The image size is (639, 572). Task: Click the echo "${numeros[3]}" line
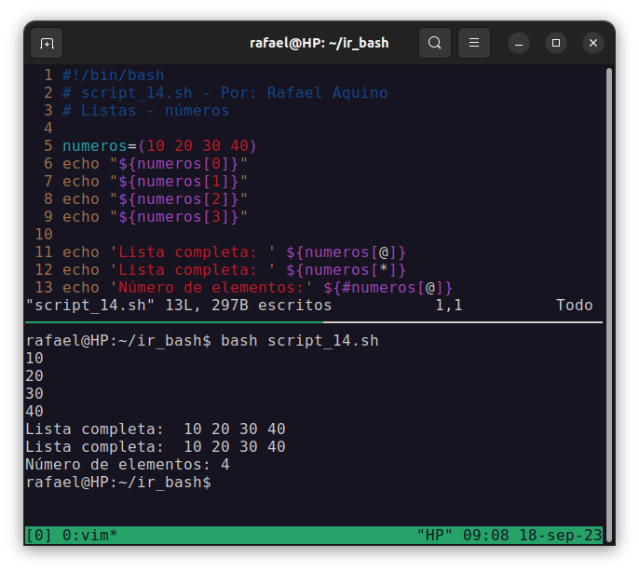(x=154, y=217)
